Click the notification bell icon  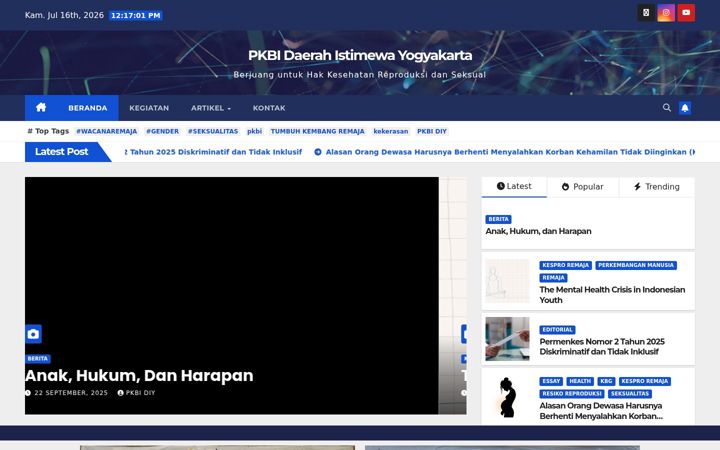coord(685,108)
